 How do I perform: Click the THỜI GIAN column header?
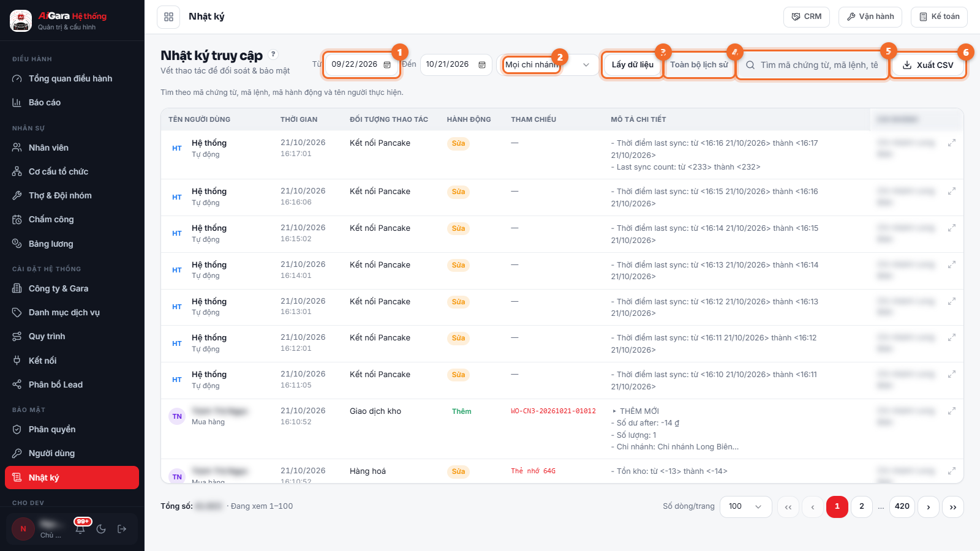(x=299, y=119)
